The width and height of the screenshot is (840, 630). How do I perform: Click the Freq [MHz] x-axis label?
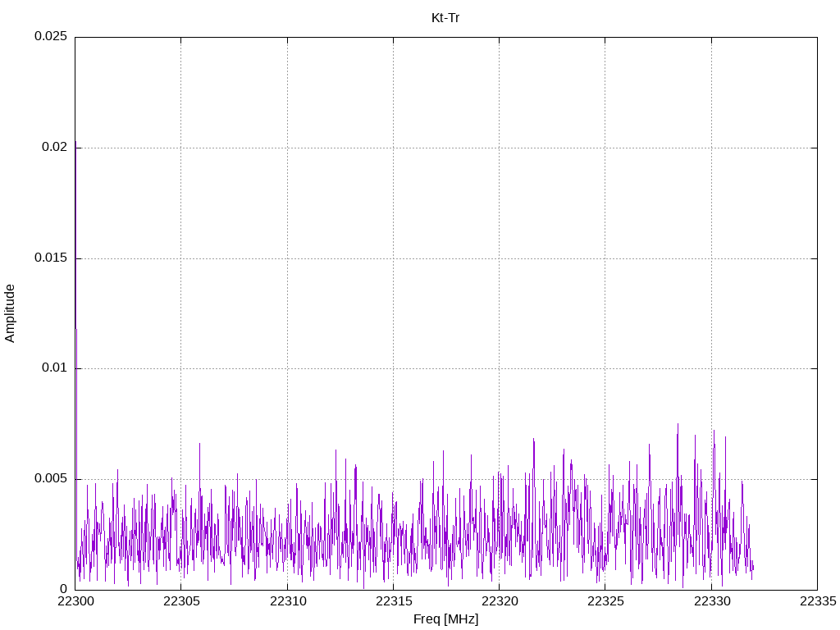tap(445, 619)
